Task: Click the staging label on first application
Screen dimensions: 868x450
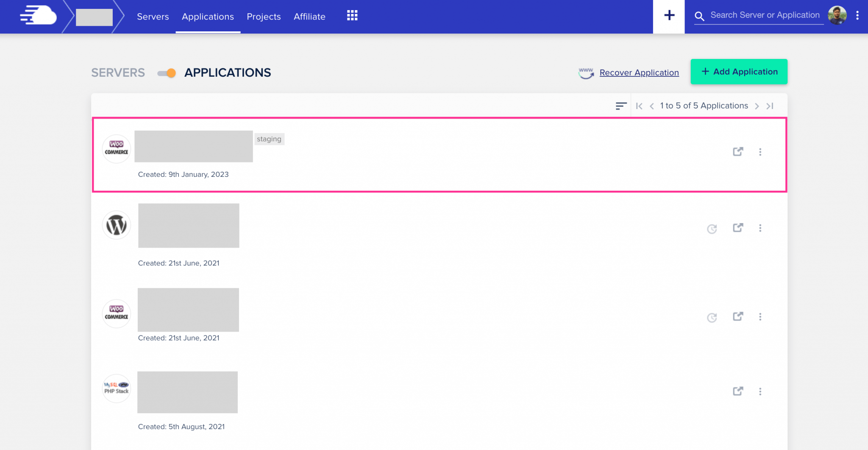Action: tap(269, 139)
